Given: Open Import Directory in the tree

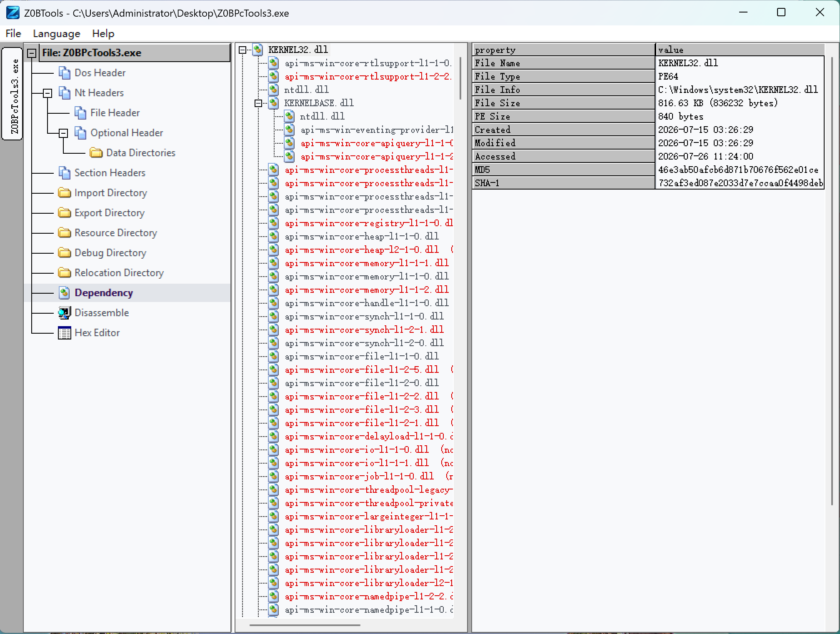Looking at the screenshot, I should [x=111, y=193].
